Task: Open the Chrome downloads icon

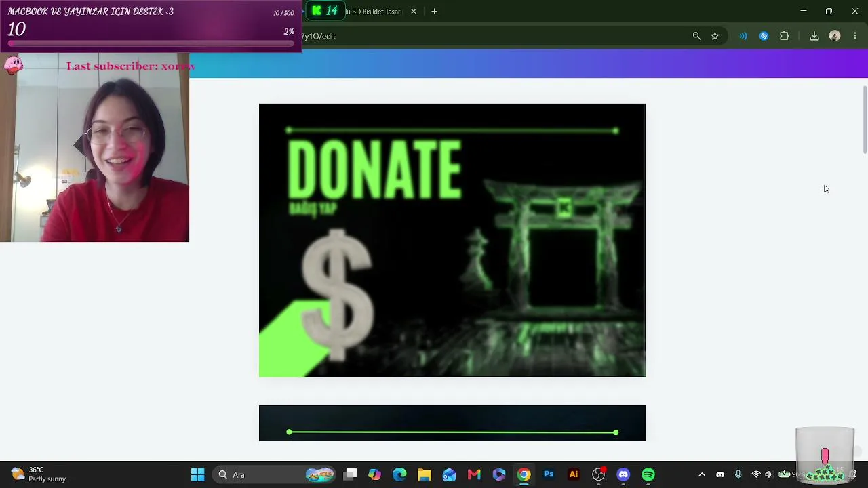Action: 814,36
